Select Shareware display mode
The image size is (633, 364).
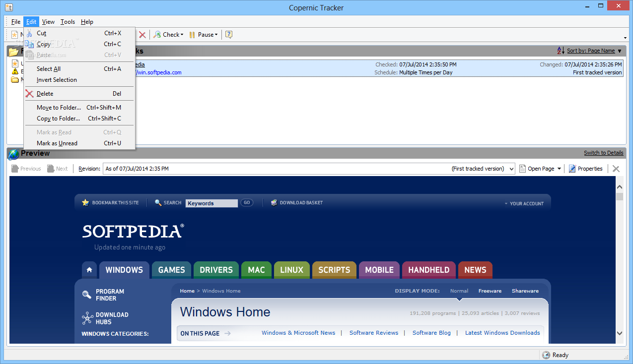coord(525,291)
